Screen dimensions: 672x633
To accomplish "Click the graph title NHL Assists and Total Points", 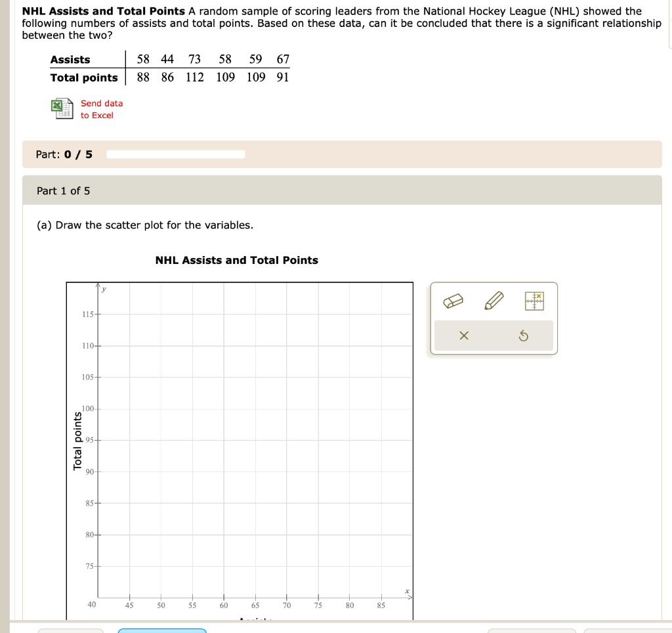I will click(236, 260).
